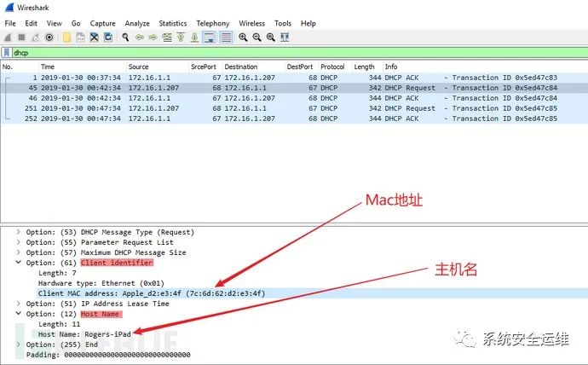
Task: Open the Wireless menu
Action: (x=252, y=23)
